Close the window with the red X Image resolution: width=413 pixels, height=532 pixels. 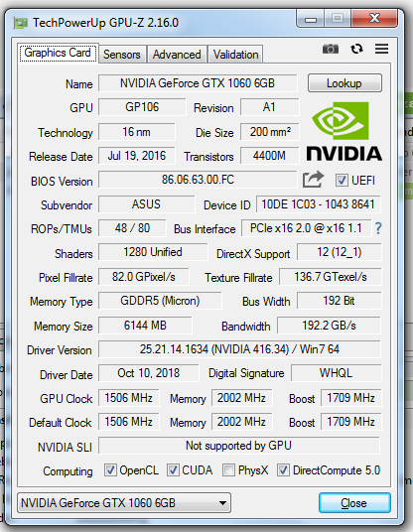[x=374, y=19]
